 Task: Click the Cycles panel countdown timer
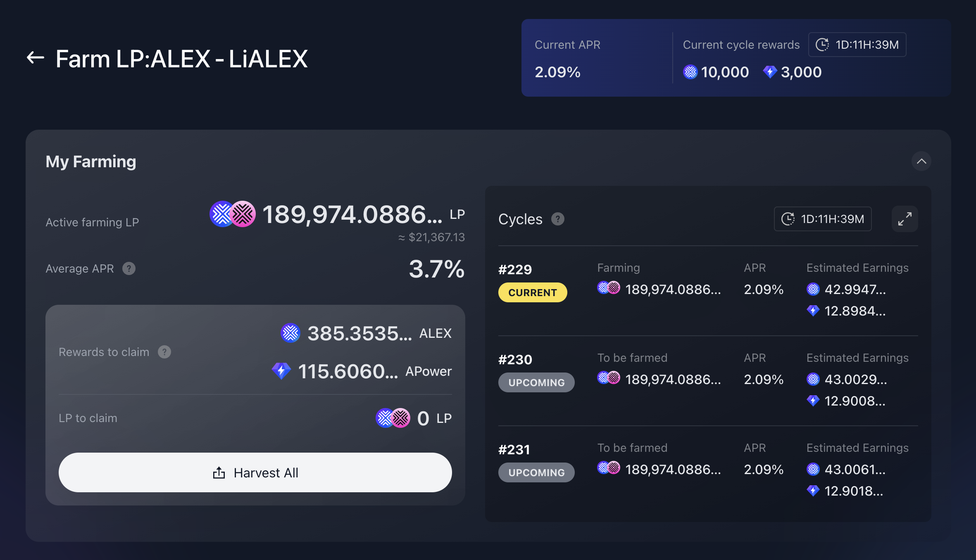(x=822, y=219)
